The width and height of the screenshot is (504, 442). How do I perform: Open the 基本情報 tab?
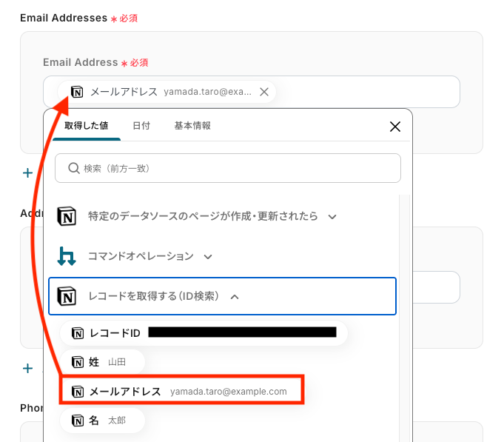[192, 126]
